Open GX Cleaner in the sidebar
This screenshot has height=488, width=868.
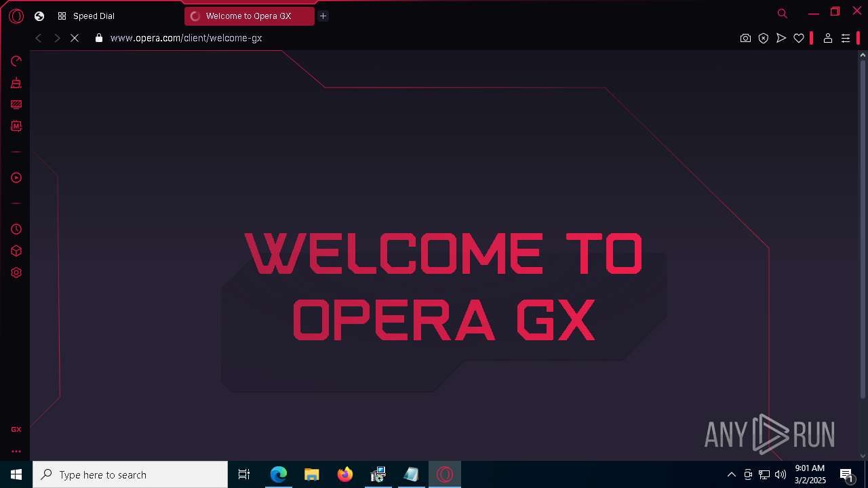[16, 83]
